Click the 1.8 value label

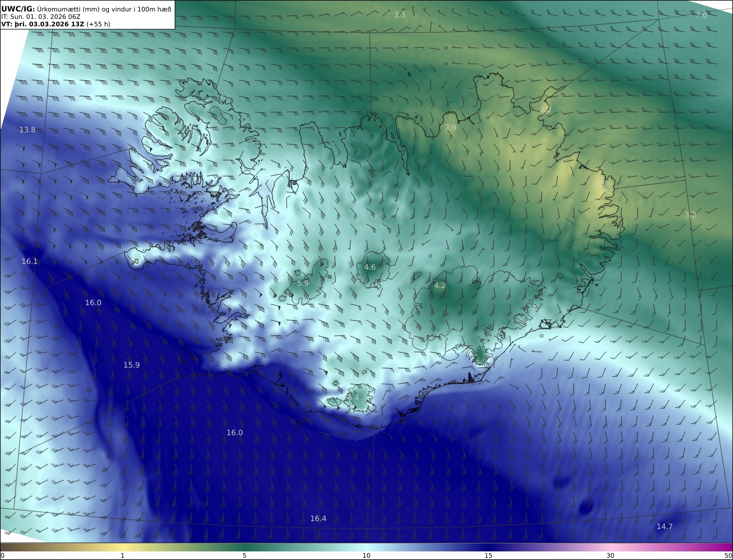[x=599, y=184]
